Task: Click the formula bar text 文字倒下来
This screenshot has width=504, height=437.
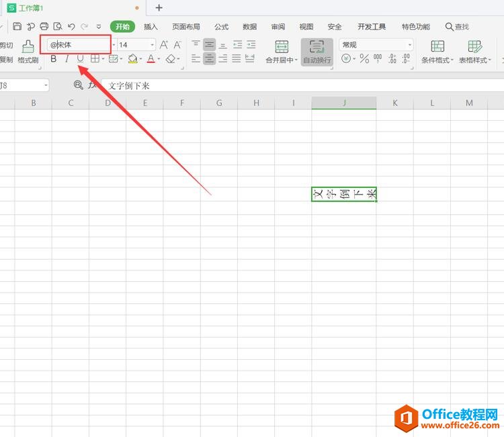Action: point(129,86)
